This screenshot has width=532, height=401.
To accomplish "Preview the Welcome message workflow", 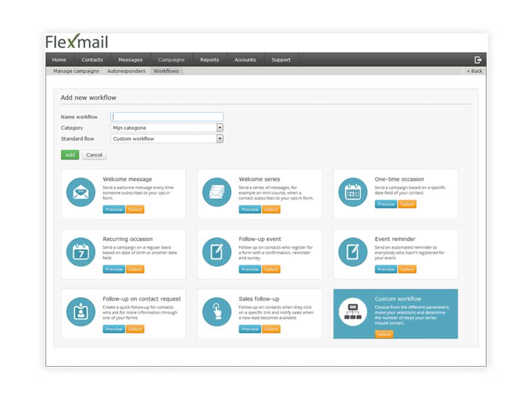I will coord(114,210).
